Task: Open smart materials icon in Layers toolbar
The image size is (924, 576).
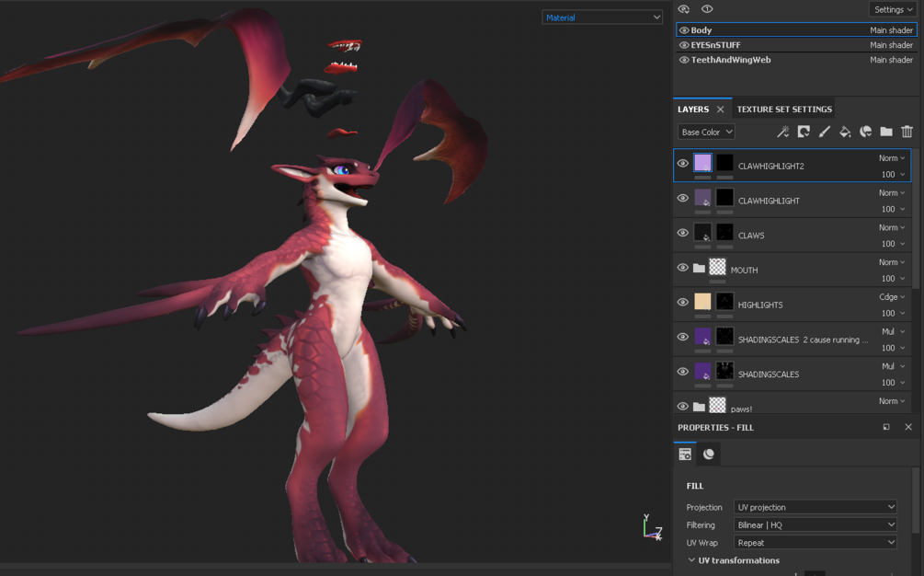Action: [865, 132]
